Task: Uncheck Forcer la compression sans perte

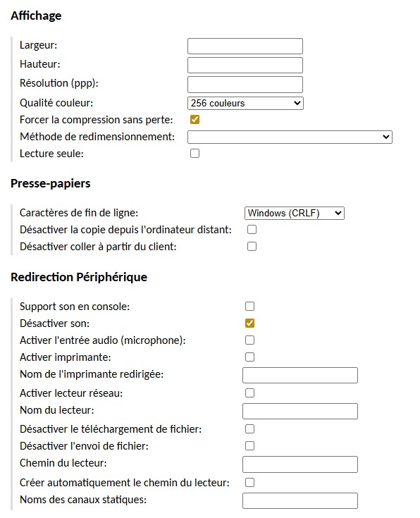Action: pos(194,120)
